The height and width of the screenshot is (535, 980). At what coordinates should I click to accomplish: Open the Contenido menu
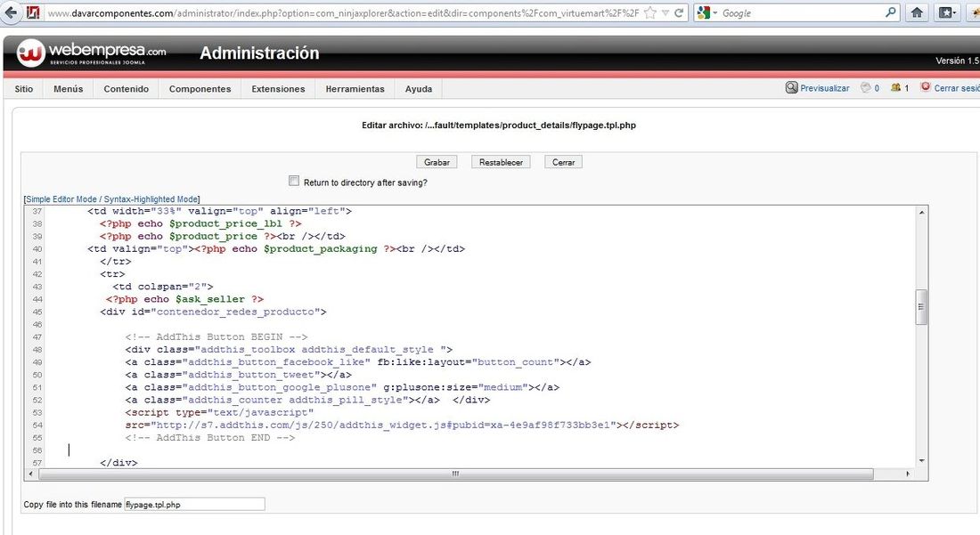point(127,89)
